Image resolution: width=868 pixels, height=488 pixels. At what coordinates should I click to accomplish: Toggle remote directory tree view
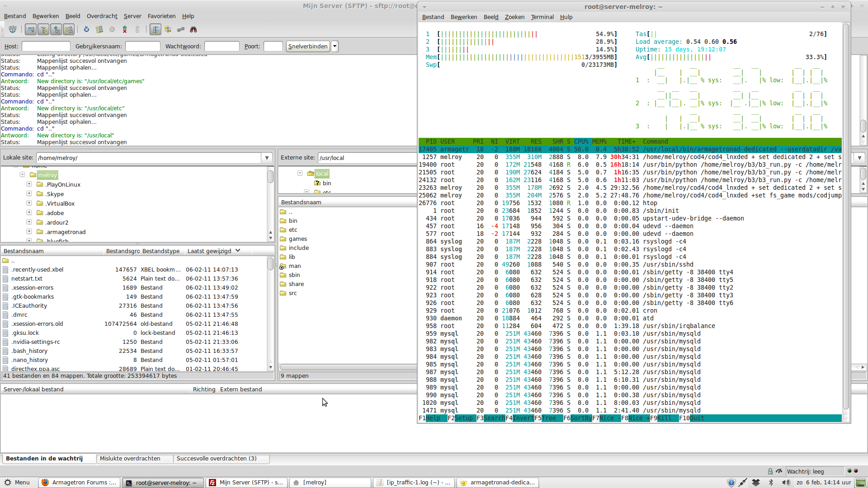click(56, 29)
